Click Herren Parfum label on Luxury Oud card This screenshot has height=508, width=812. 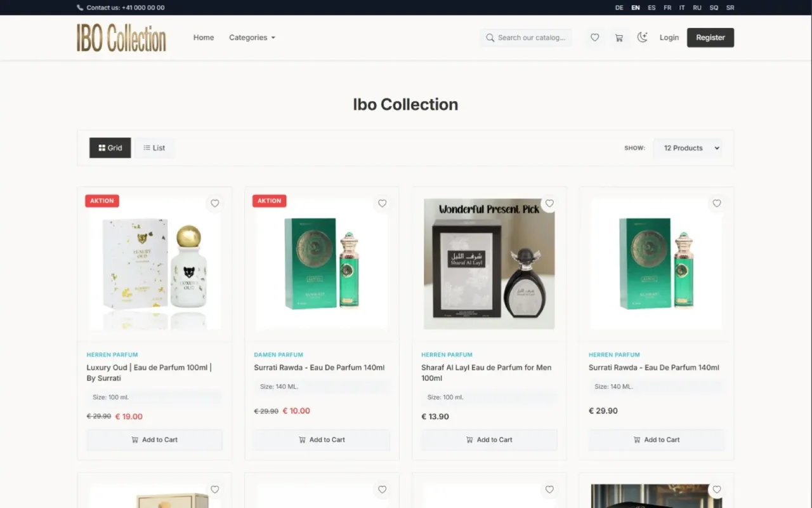pos(112,355)
